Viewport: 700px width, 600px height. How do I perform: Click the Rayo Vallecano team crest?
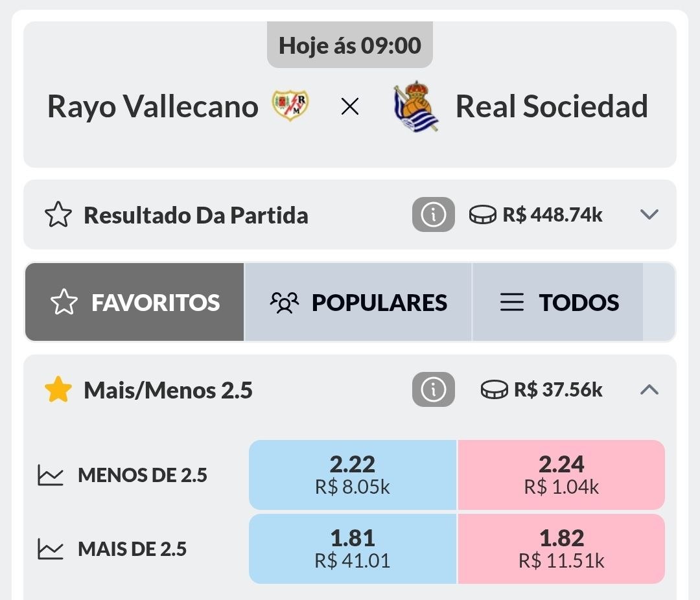(x=290, y=106)
